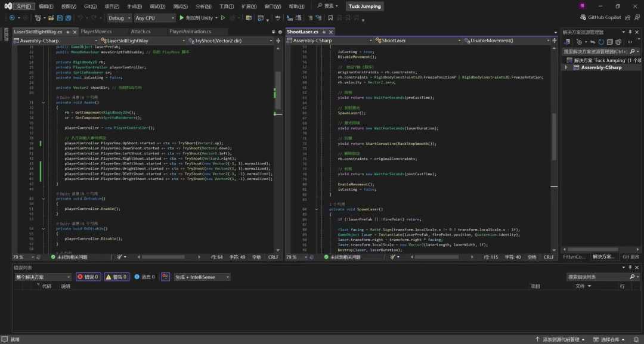Viewport: 644px width, 344px height.
Task: Click the Save All toolbar icon
Action: click(x=68, y=18)
